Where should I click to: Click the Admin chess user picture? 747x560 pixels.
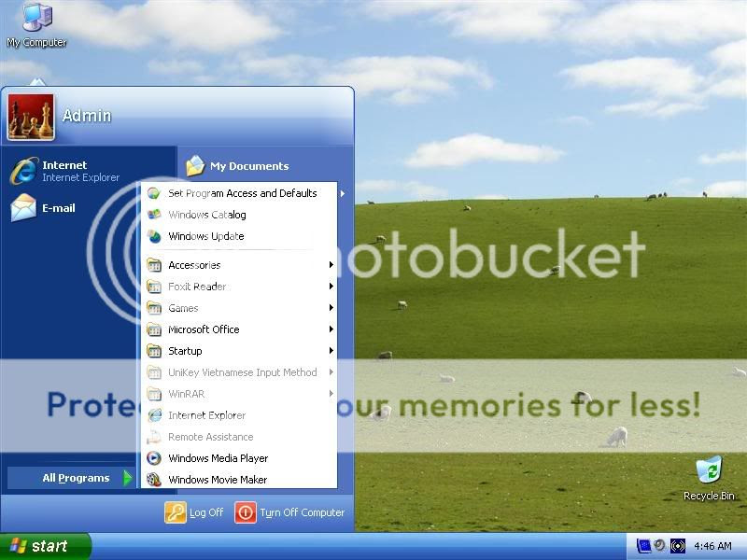(31, 117)
